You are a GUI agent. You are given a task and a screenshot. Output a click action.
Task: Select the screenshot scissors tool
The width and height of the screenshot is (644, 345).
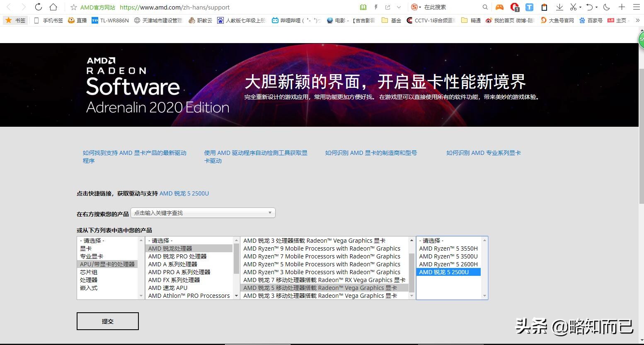click(573, 7)
